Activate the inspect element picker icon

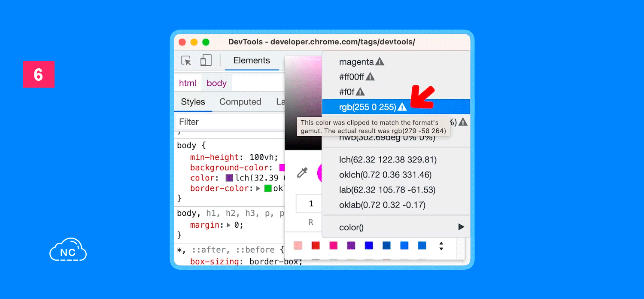(x=186, y=61)
